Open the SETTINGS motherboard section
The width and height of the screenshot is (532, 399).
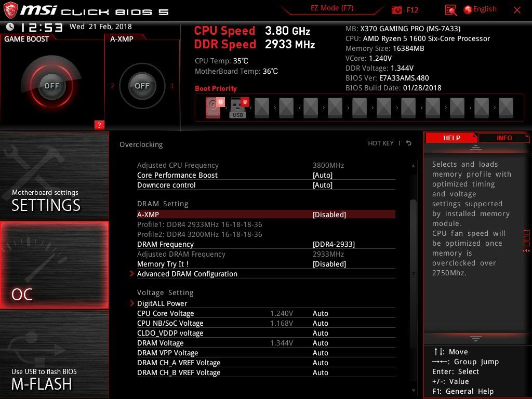click(x=54, y=176)
